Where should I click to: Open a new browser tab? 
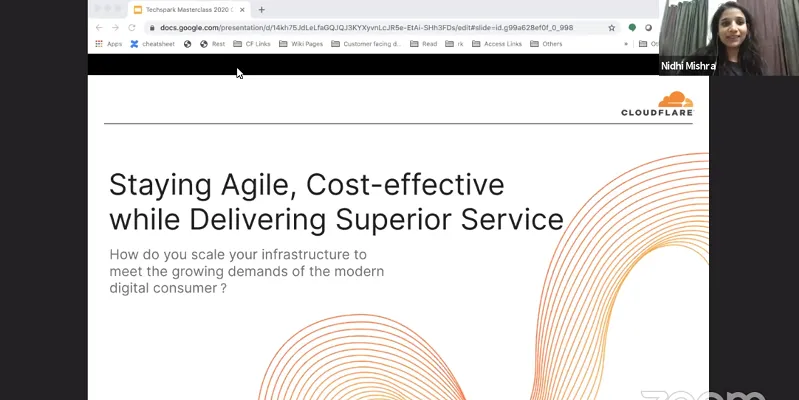click(262, 9)
